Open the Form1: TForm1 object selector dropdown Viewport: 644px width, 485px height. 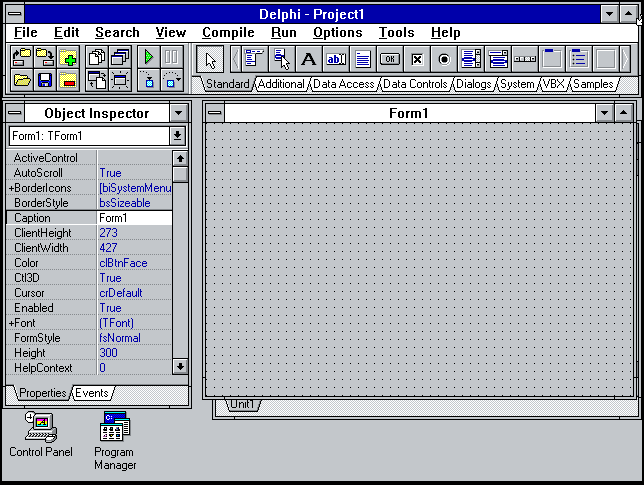178,136
